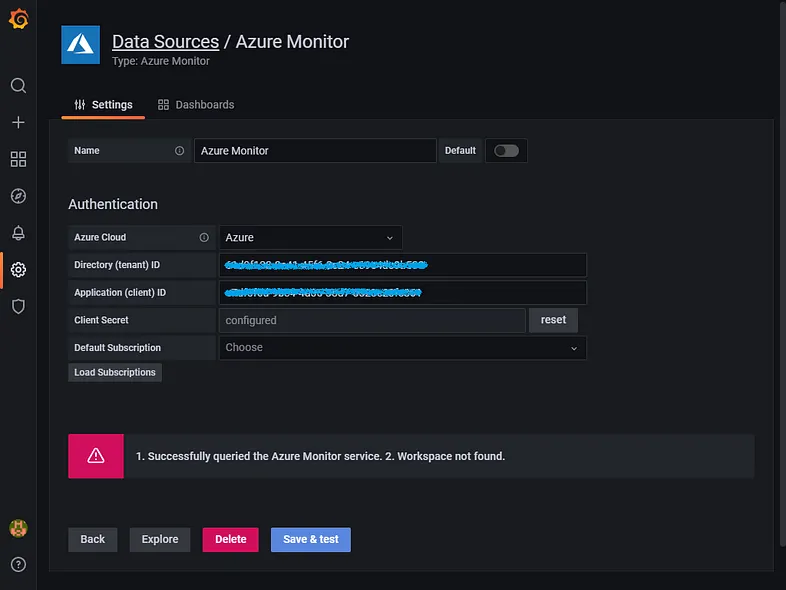This screenshot has width=786, height=590.
Task: Click the Application (client) ID field
Action: click(403, 293)
